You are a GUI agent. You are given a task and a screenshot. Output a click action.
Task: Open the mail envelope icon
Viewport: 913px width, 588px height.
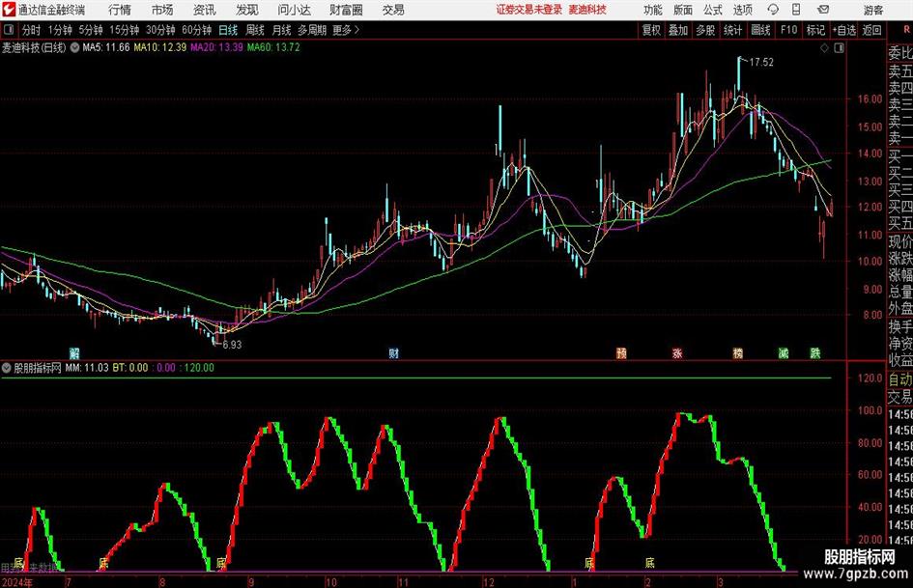[823, 10]
